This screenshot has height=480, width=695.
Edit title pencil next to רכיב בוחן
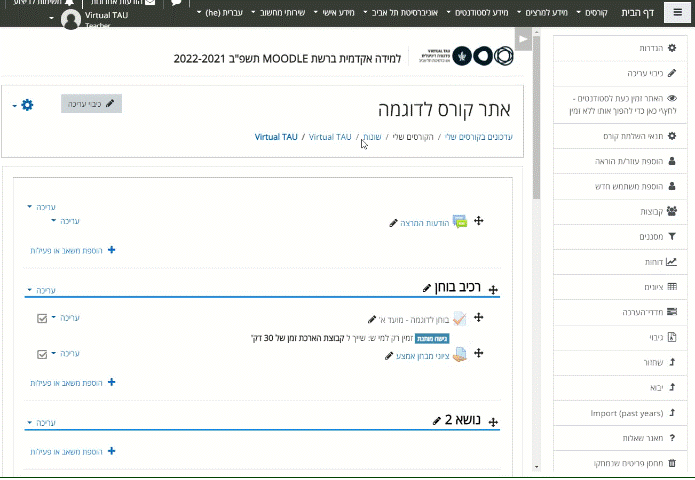click(427, 289)
